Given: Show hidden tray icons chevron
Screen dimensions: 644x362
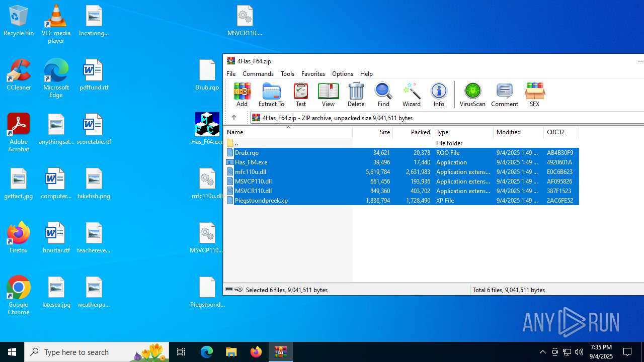Looking at the screenshot, I should (542, 352).
